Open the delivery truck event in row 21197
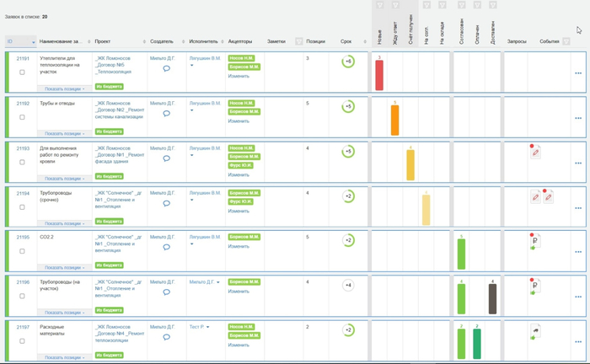590x364 pixels. (x=535, y=331)
